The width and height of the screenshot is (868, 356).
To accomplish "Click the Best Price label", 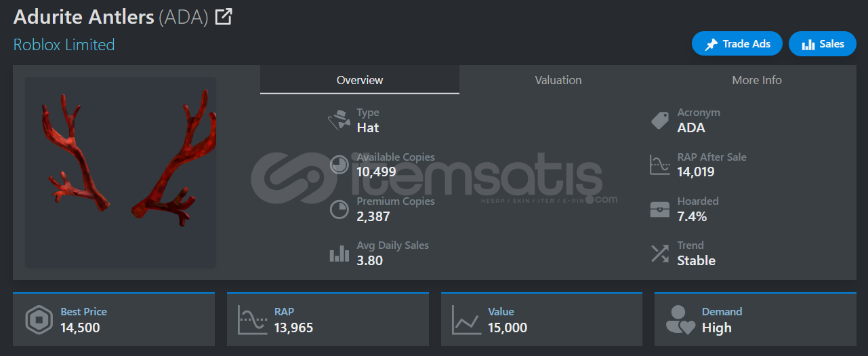I will (83, 311).
